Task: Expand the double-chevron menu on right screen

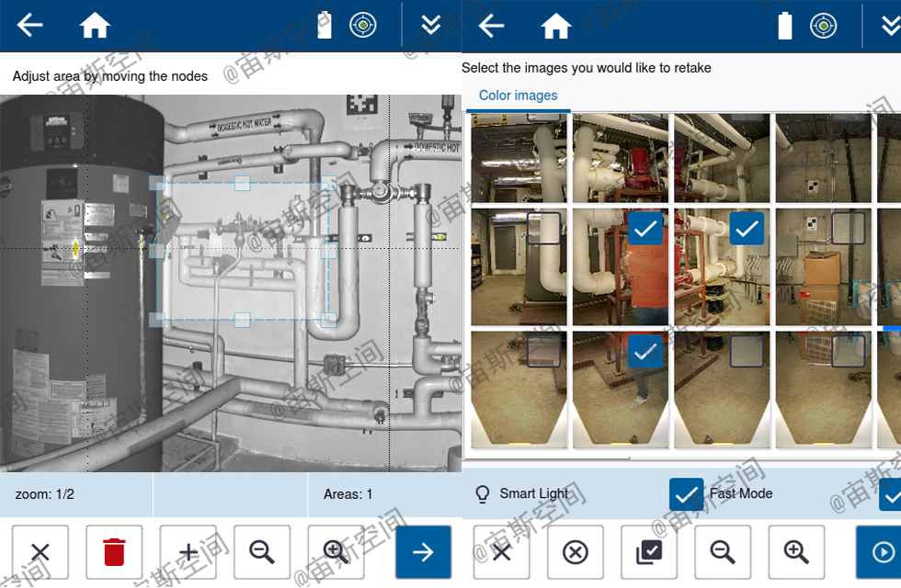Action: pyautogui.click(x=891, y=26)
